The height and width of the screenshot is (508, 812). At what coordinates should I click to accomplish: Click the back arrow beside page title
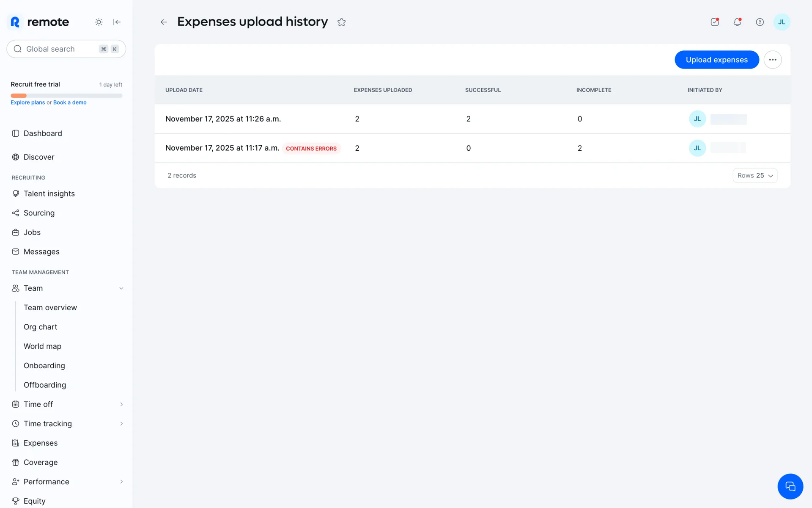pyautogui.click(x=164, y=22)
